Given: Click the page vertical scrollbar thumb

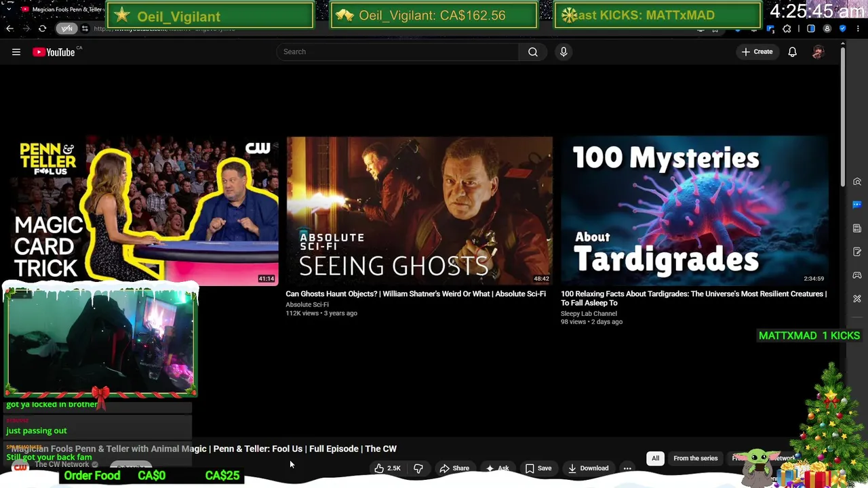Looking at the screenshot, I should [x=843, y=115].
